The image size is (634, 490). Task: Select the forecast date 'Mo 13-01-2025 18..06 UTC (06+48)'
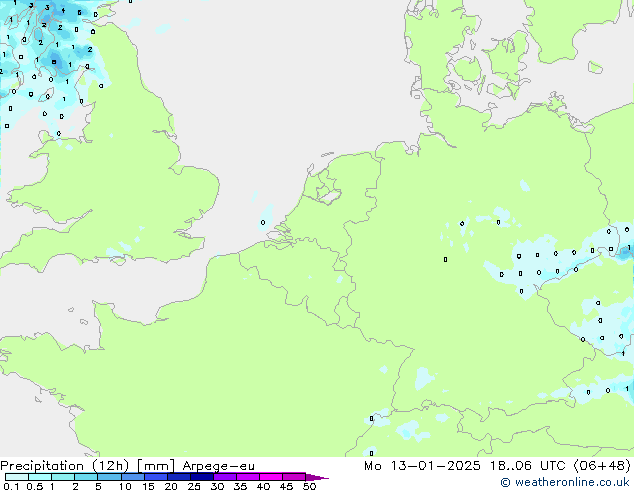click(497, 466)
